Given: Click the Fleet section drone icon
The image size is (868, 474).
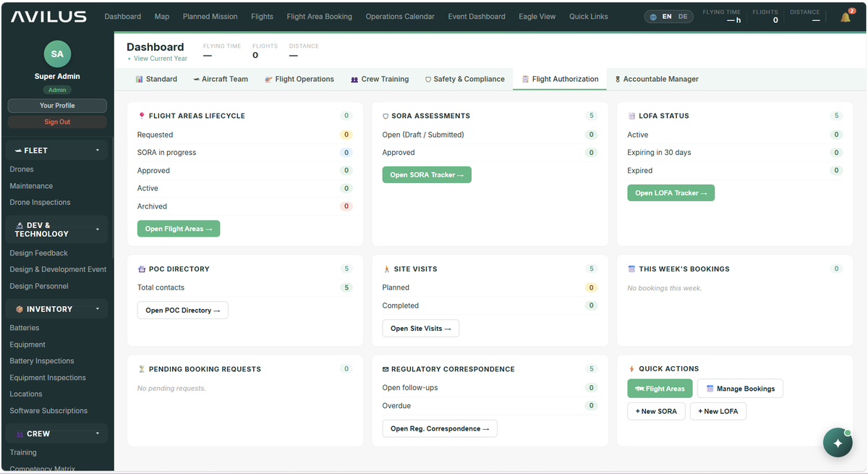Looking at the screenshot, I should click(x=18, y=151).
